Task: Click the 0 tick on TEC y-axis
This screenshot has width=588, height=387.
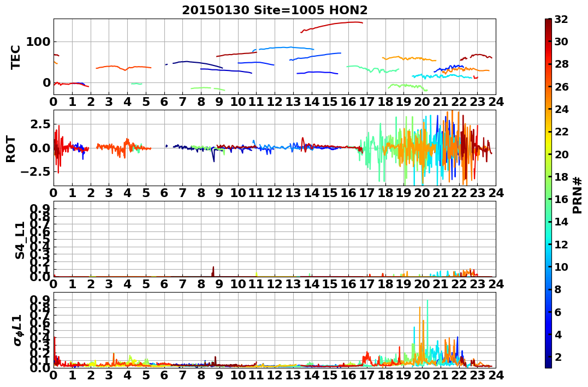Action: (x=46, y=82)
